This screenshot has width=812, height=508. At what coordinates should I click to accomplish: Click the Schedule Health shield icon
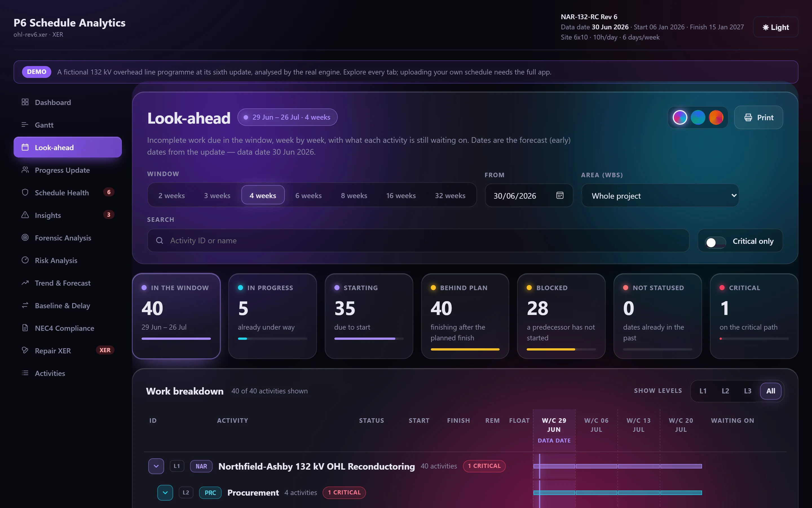tap(25, 192)
